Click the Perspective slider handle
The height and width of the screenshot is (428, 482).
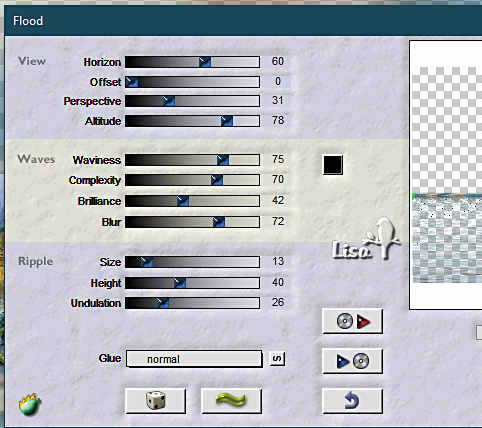(x=168, y=101)
